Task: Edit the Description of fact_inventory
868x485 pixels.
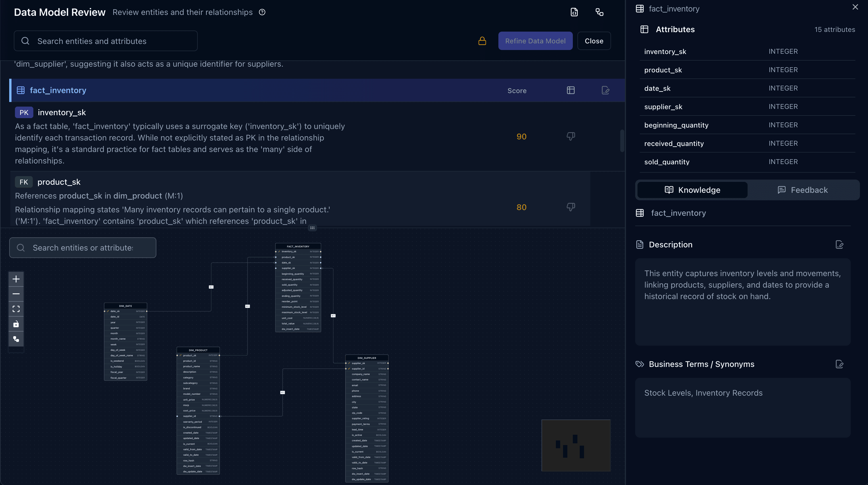Action: 839,245
